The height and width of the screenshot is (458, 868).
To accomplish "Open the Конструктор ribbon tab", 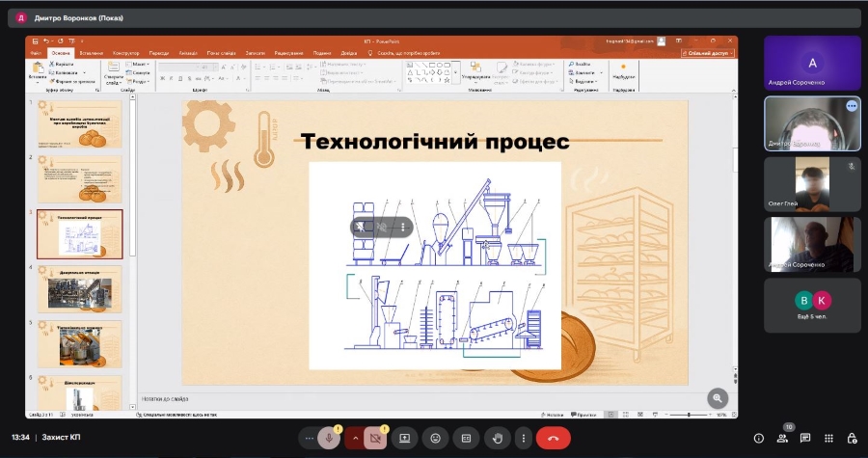I will (x=125, y=53).
